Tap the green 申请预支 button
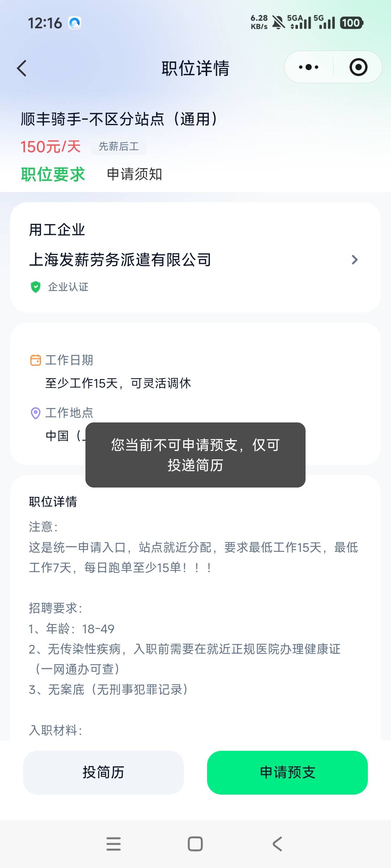Screen dimensions: 391x868 click(x=287, y=772)
